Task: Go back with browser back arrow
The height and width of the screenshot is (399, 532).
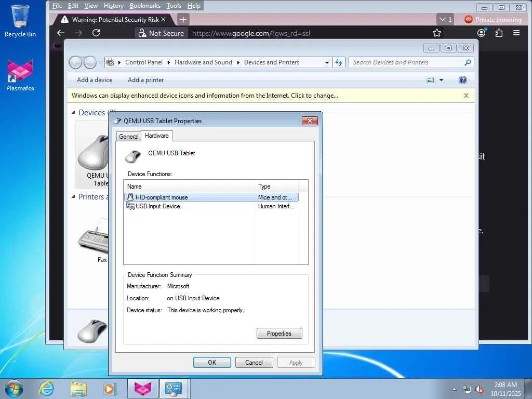Action: tap(61, 33)
